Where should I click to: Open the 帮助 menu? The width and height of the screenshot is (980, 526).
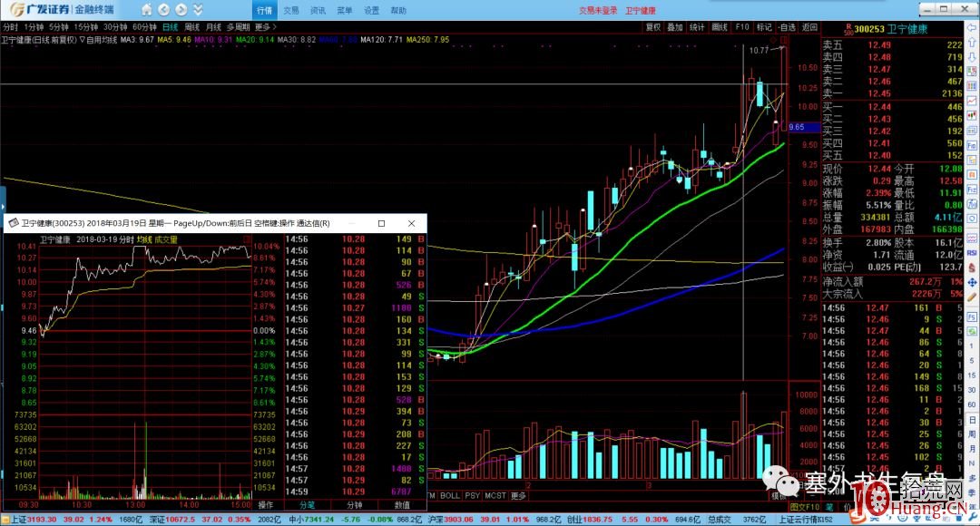click(398, 10)
